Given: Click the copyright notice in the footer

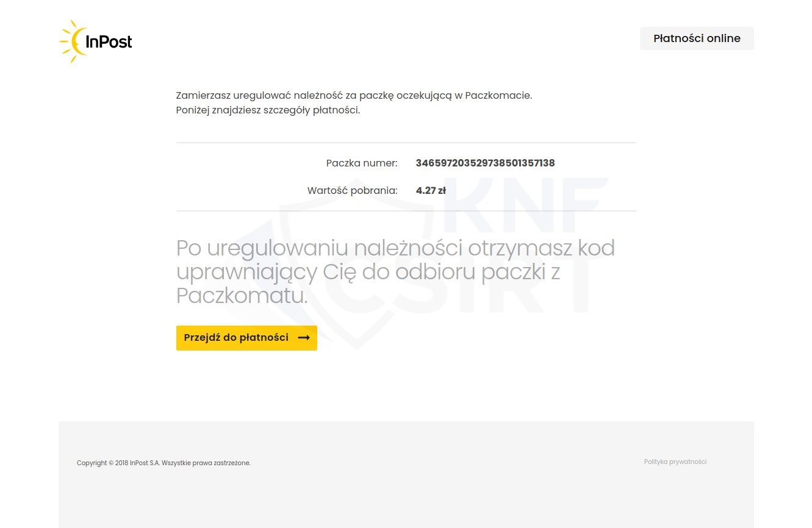Looking at the screenshot, I should click(x=163, y=463).
